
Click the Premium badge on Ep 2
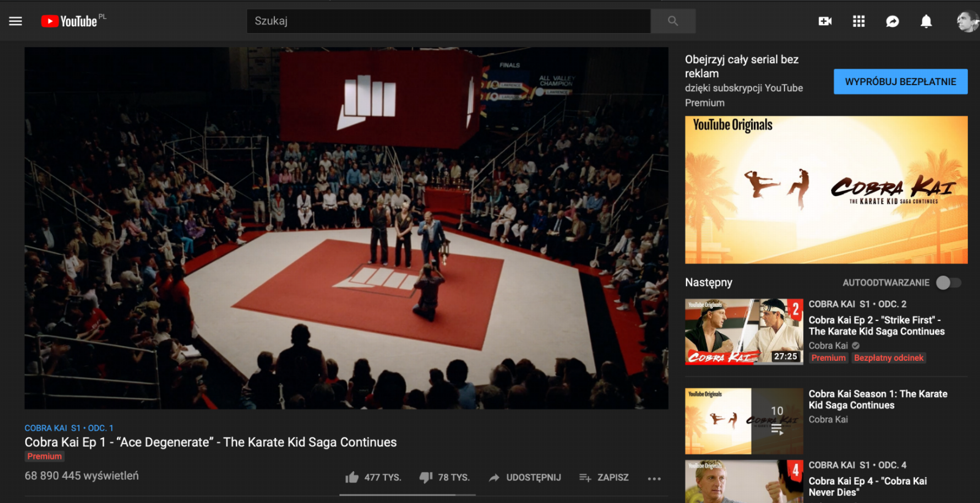coord(828,358)
